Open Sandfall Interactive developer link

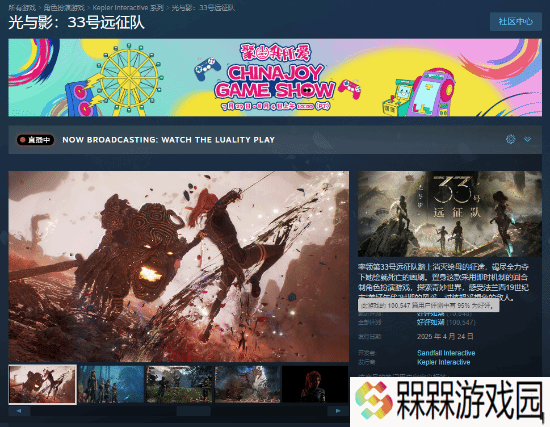(446, 353)
